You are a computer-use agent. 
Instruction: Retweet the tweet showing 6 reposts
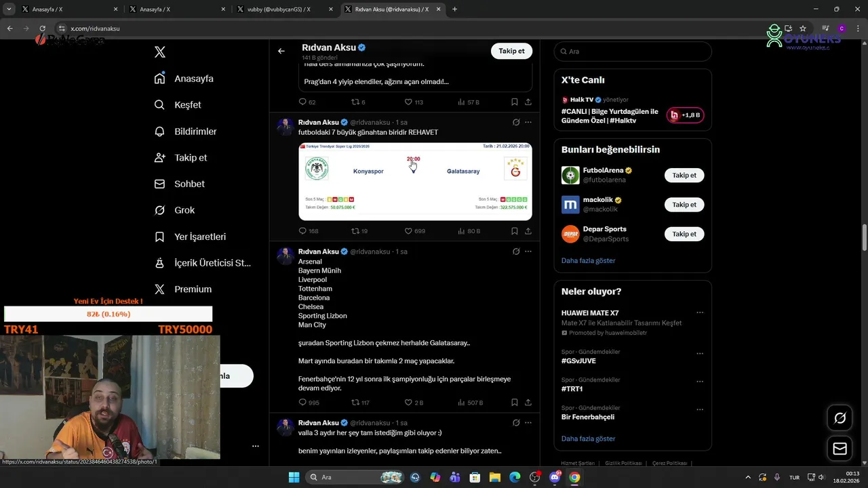355,102
